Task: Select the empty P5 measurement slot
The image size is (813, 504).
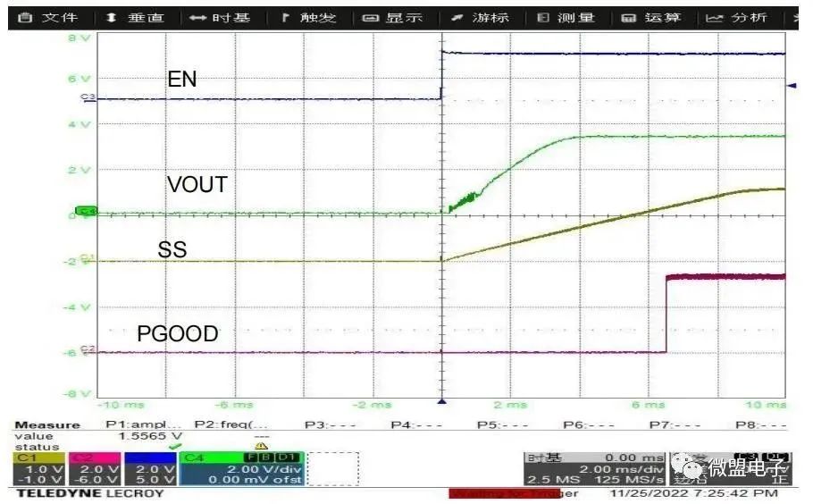Action: click(502, 425)
